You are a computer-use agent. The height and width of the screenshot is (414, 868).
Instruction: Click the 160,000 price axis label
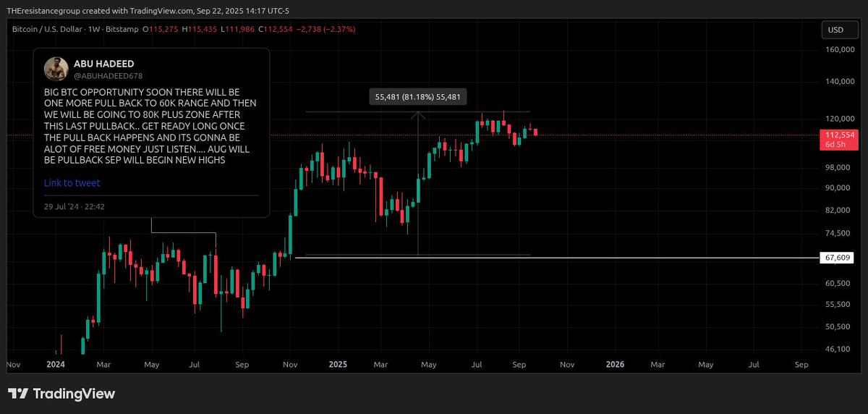pyautogui.click(x=840, y=50)
